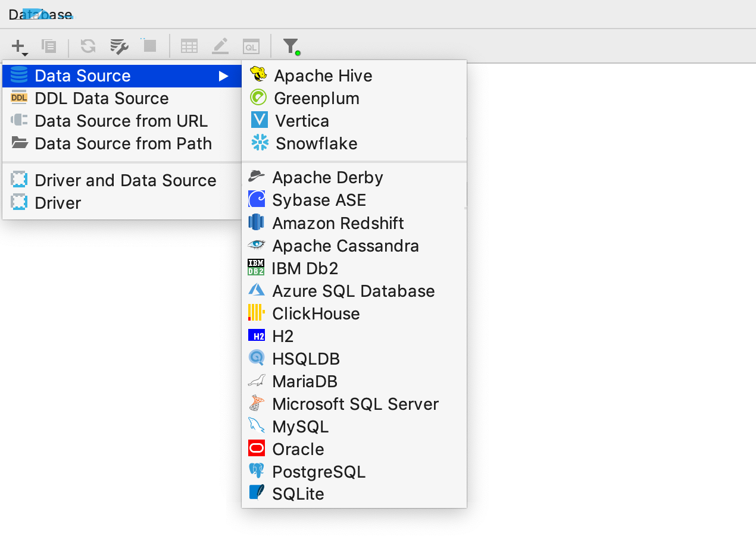This screenshot has width=756, height=552.
Task: Pick Microsoft SQL Server
Action: [x=354, y=404]
